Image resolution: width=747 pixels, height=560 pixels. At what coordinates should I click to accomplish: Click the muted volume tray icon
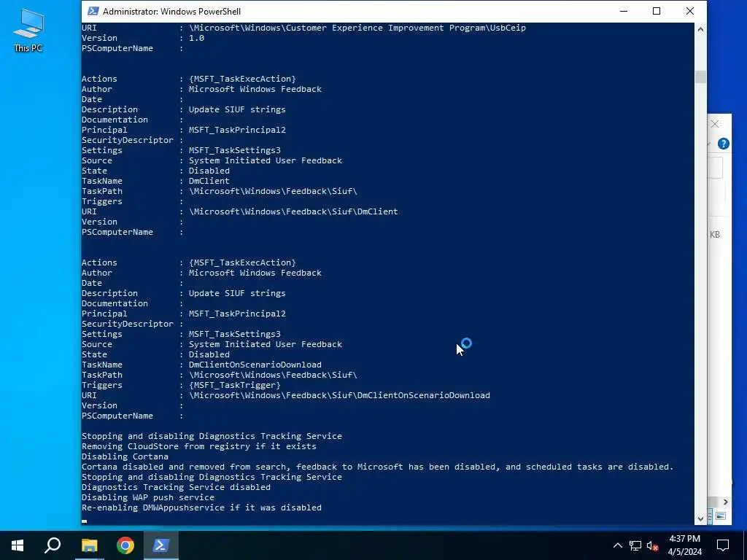click(652, 545)
